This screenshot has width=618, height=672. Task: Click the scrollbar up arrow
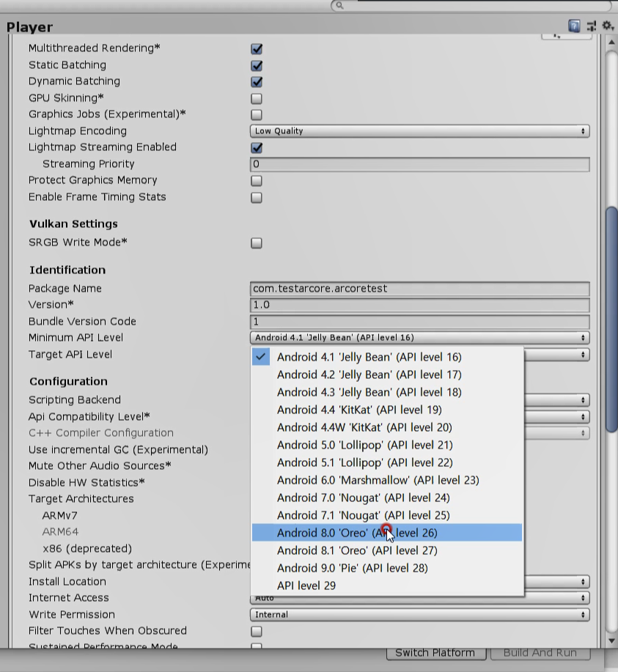pos(611,42)
